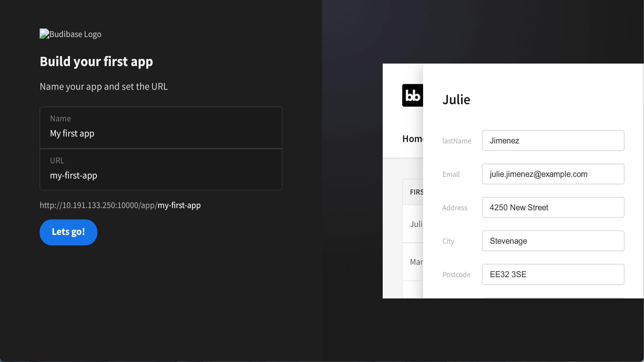
Task: Click the lastName label
Action: pyautogui.click(x=457, y=141)
